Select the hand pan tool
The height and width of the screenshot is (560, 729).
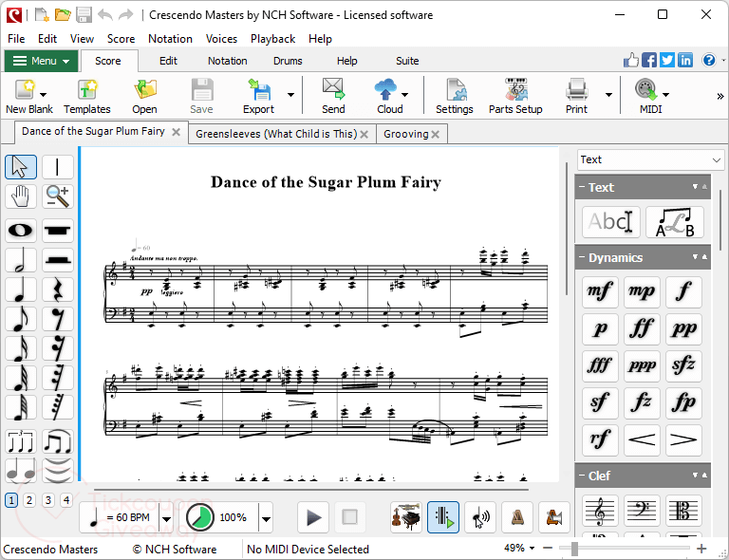pos(21,196)
